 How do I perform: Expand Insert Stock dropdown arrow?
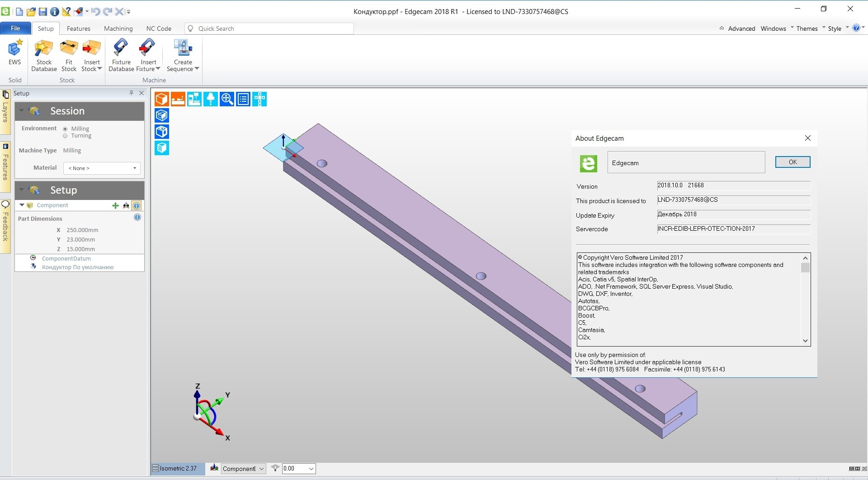point(99,69)
